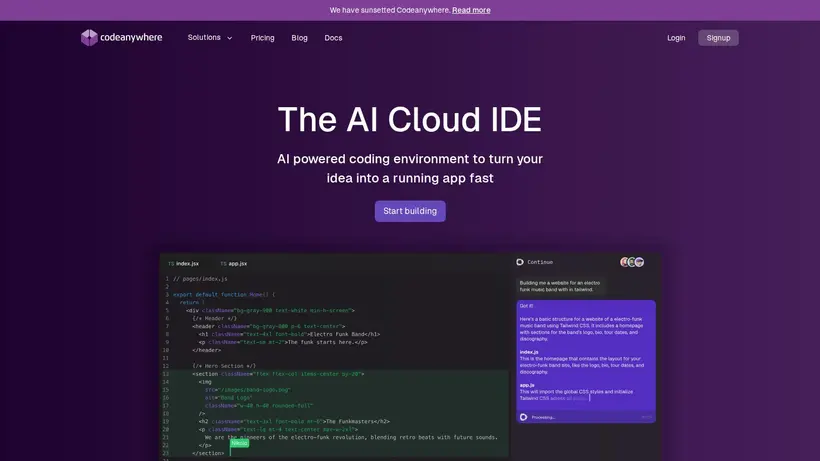
Task: Click the Processing spinner icon
Action: pos(523,417)
